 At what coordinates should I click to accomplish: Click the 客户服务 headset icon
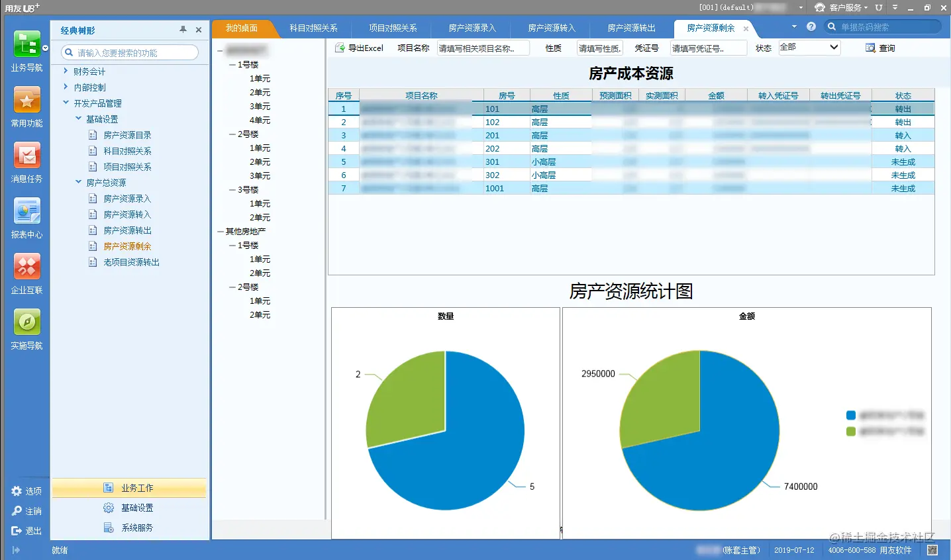[x=820, y=7]
